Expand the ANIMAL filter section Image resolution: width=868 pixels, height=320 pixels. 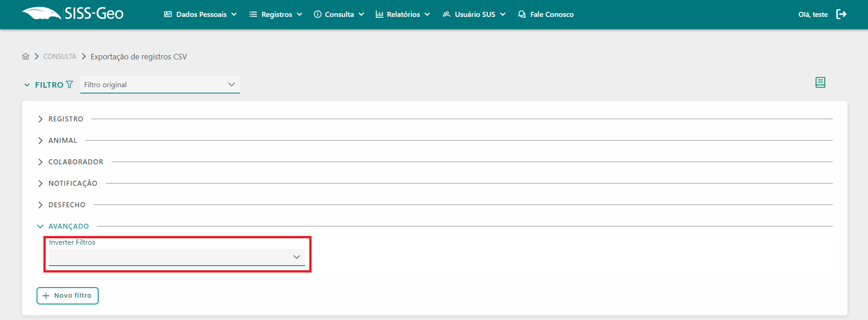(63, 141)
